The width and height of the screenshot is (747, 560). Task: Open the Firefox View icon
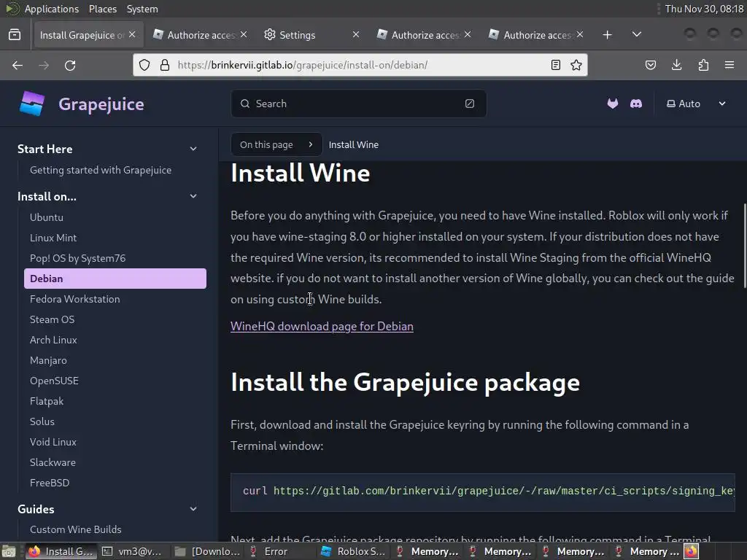[x=15, y=35]
